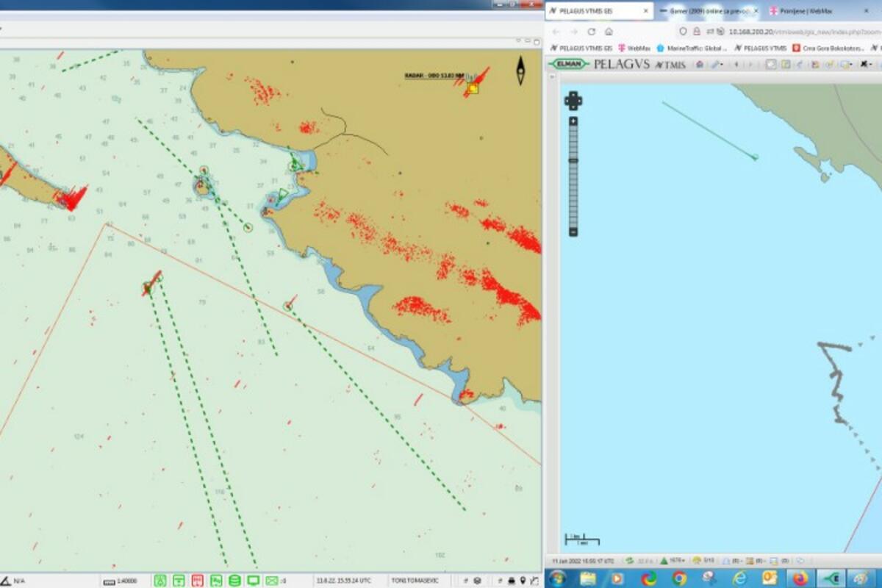This screenshot has width=882, height=588.
Task: Click the pan control on the map
Action: coord(573,101)
